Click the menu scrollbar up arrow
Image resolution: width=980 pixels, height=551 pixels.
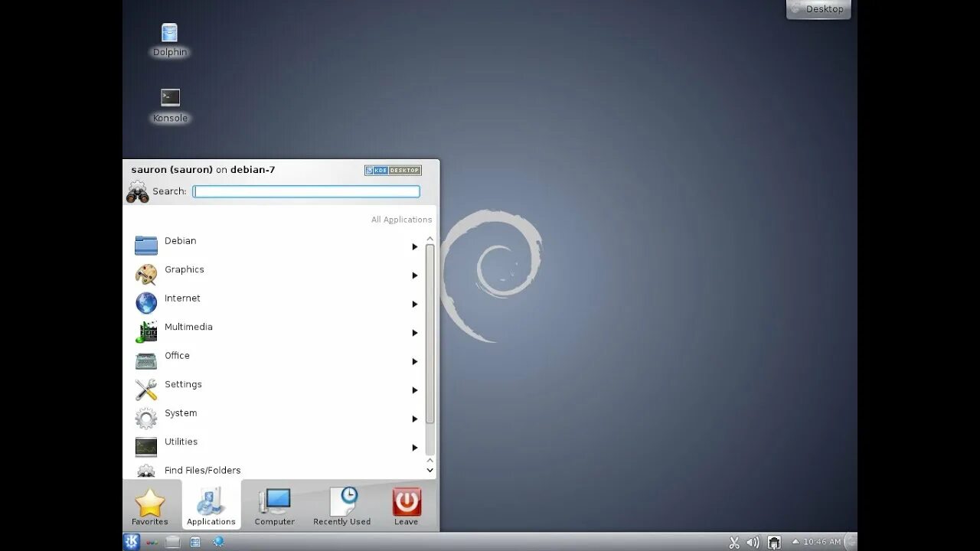click(x=430, y=239)
